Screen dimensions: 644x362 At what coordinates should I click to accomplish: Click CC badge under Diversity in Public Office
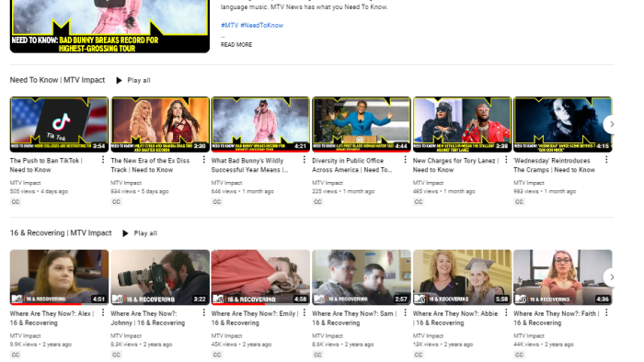coord(318,202)
